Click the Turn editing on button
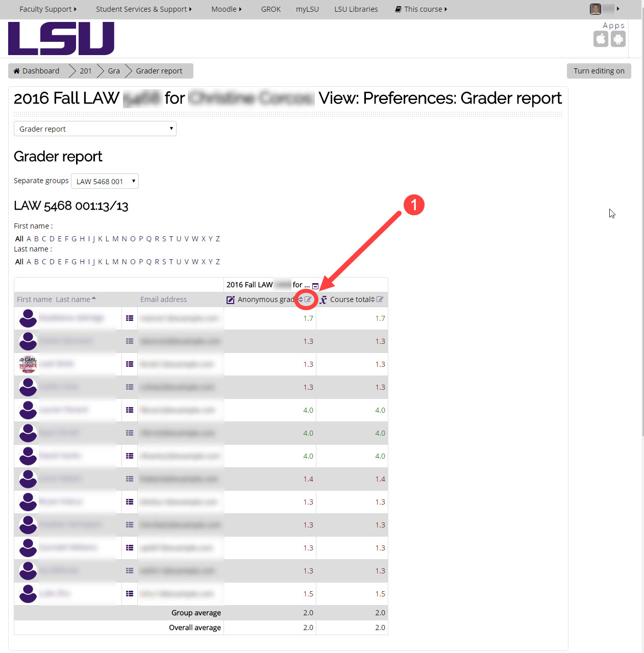Screen dimensions: 644x653 pos(599,71)
